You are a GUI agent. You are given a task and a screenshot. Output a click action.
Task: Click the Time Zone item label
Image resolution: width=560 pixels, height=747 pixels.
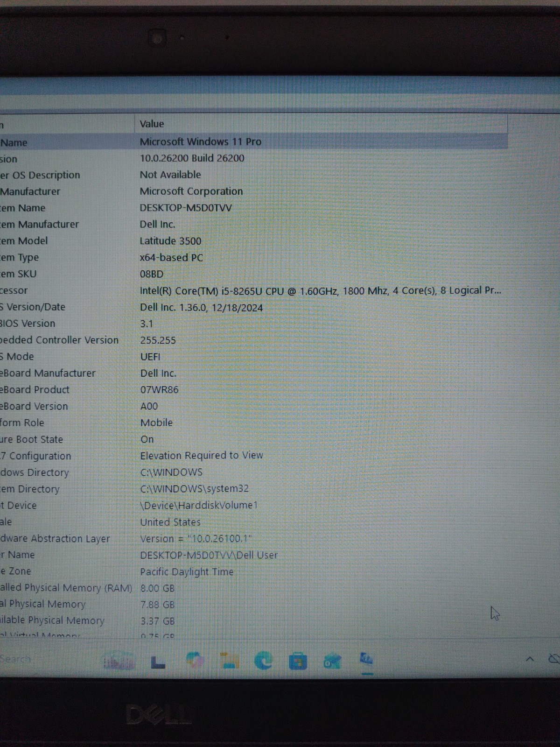click(15, 571)
